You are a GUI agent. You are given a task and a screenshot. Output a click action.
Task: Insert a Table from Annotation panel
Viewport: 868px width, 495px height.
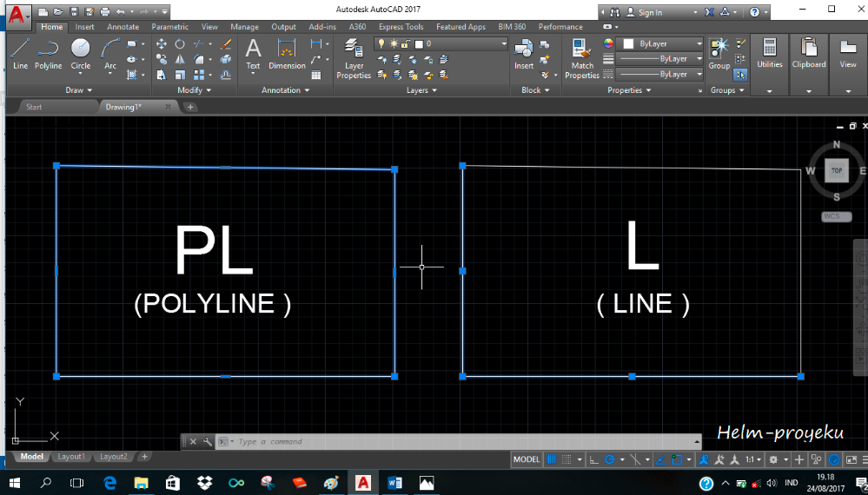coord(316,75)
